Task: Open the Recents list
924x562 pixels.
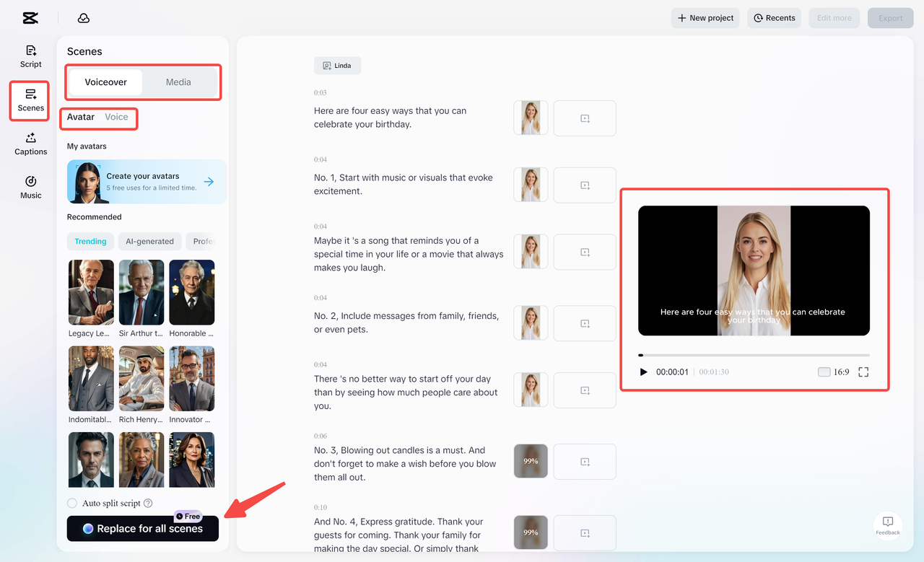Action: [x=774, y=17]
